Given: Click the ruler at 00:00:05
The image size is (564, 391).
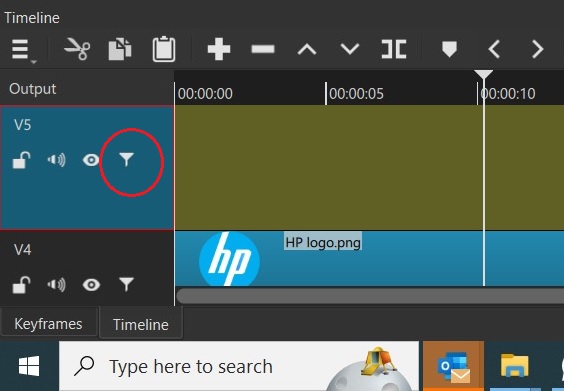Looking at the screenshot, I should tap(356, 94).
